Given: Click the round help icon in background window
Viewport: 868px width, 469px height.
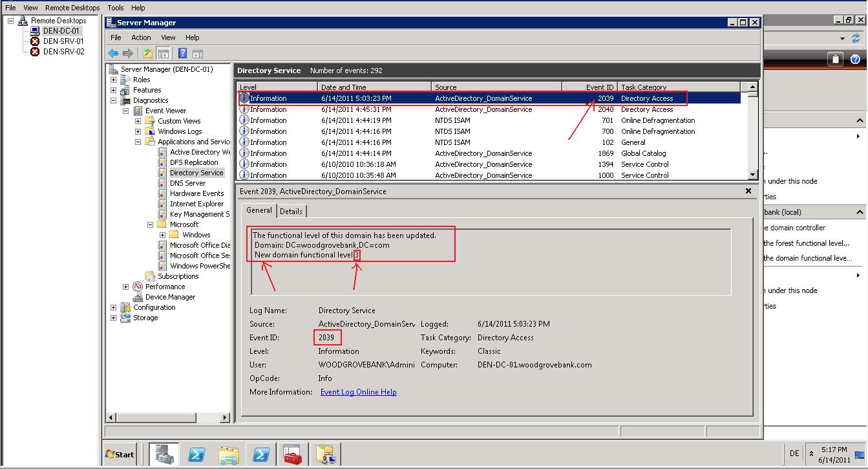Looking at the screenshot, I should pyautogui.click(x=855, y=60).
